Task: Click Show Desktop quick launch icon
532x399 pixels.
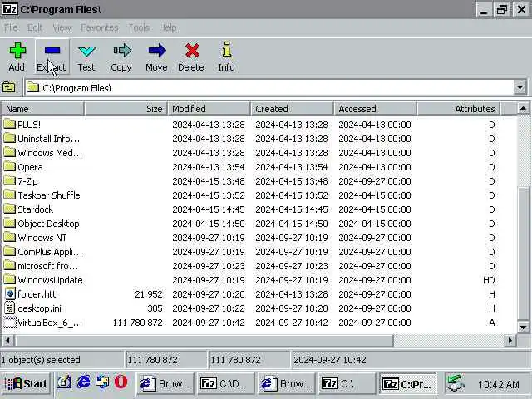Action: pyautogui.click(x=64, y=382)
